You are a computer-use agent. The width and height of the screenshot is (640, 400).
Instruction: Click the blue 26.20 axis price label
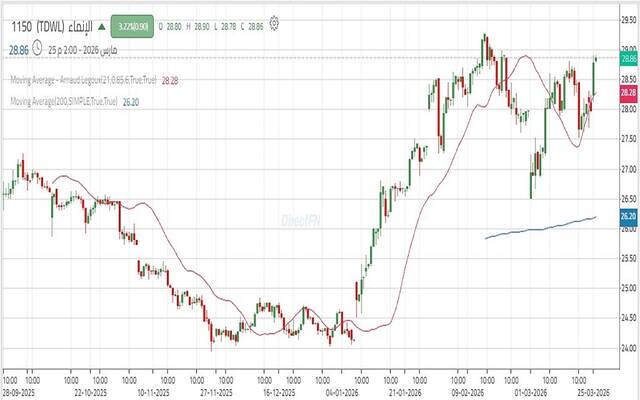click(628, 216)
